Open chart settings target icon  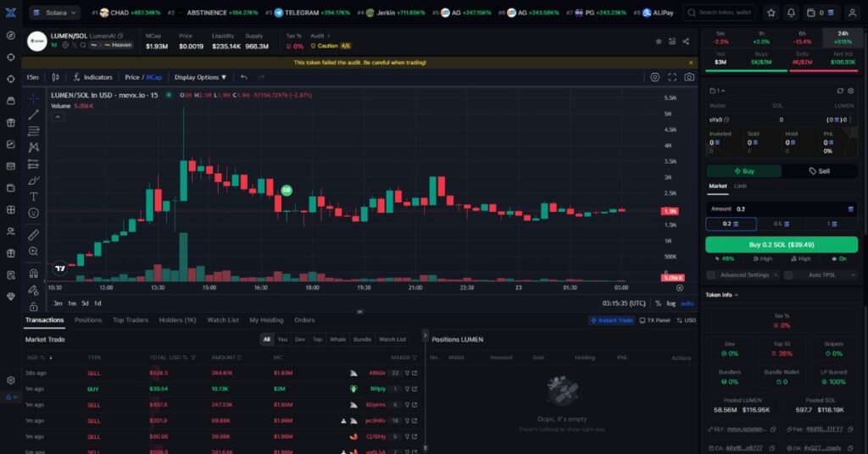pos(655,77)
